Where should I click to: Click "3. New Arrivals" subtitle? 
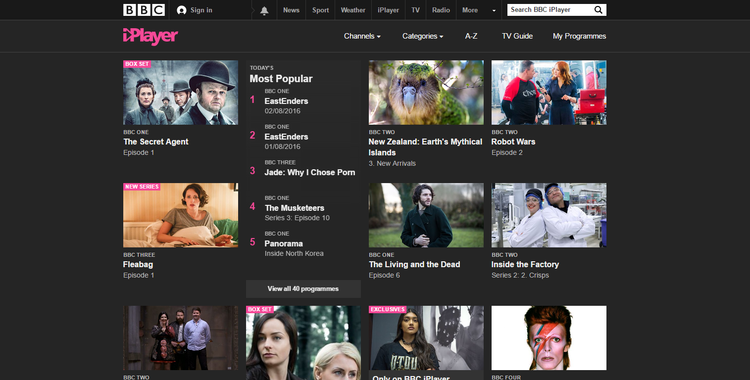(392, 163)
